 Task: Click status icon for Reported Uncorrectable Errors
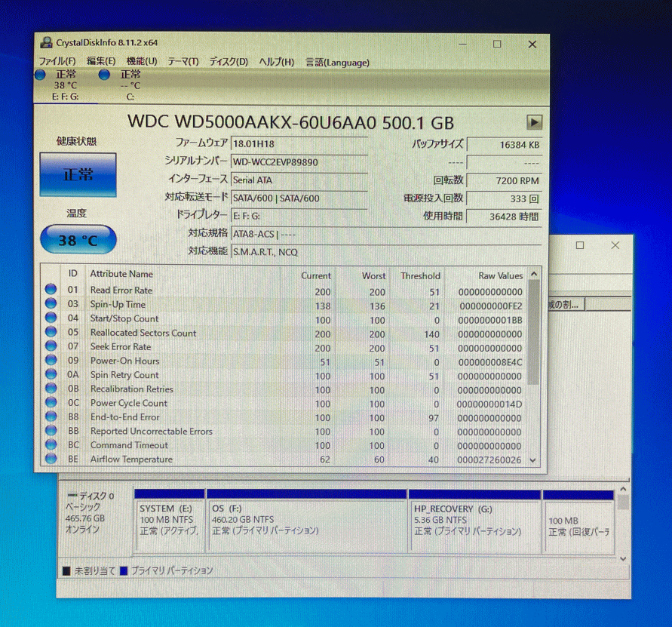(51, 430)
